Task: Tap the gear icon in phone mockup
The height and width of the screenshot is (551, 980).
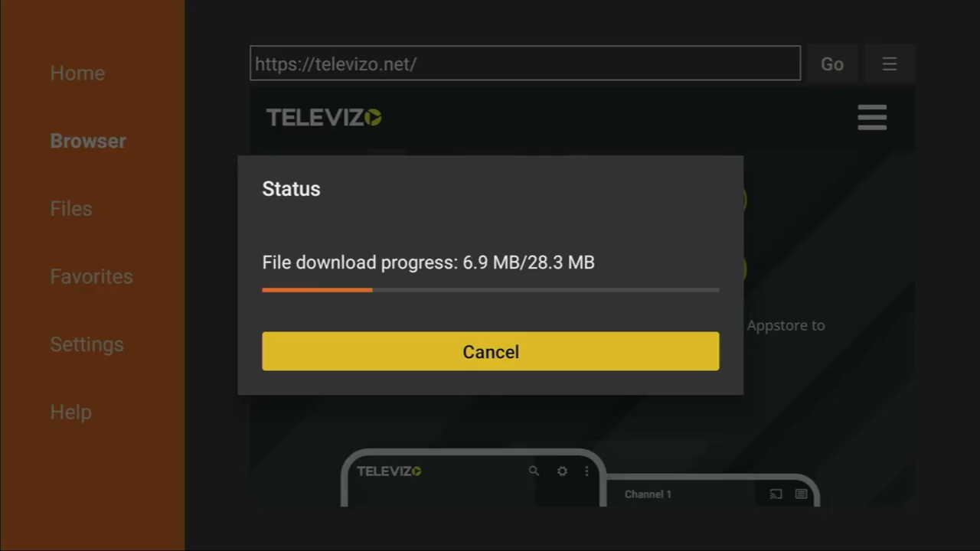Action: tap(562, 471)
